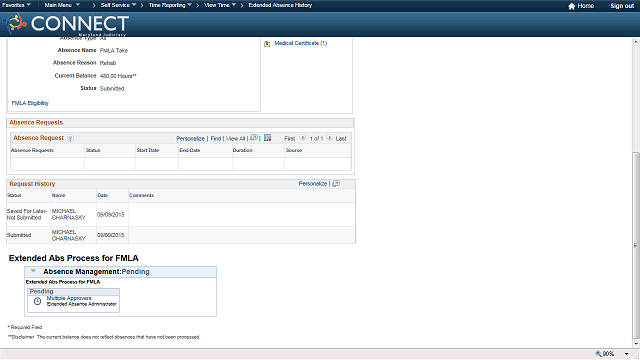Open Absence Request grid in new window icon
Viewport: 640px width, 360px height.
(254, 138)
